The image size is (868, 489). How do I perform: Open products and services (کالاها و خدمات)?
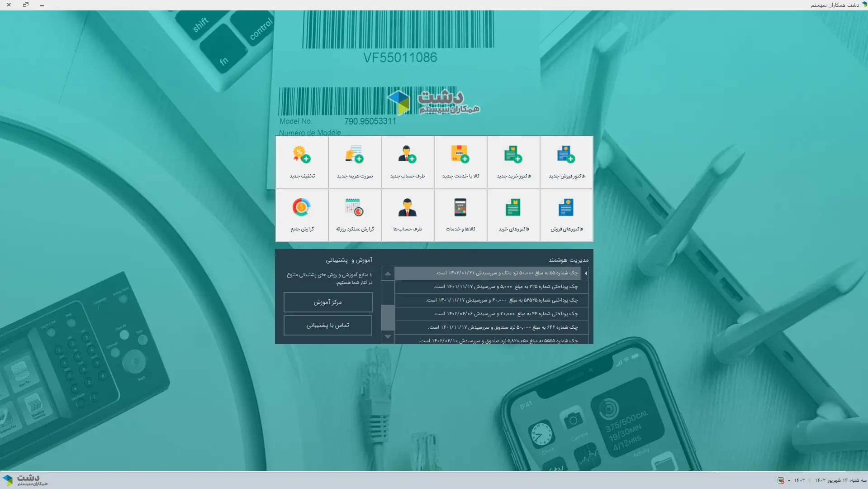tap(460, 215)
